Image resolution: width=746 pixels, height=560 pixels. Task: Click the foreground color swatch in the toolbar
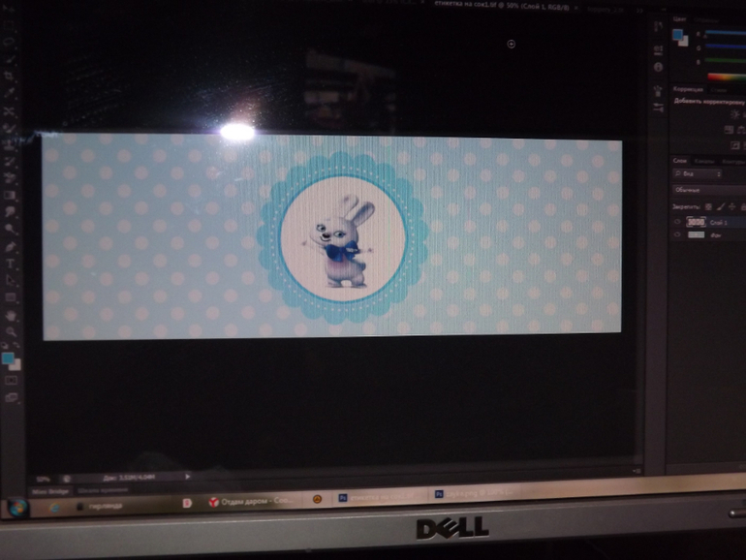(x=9, y=358)
